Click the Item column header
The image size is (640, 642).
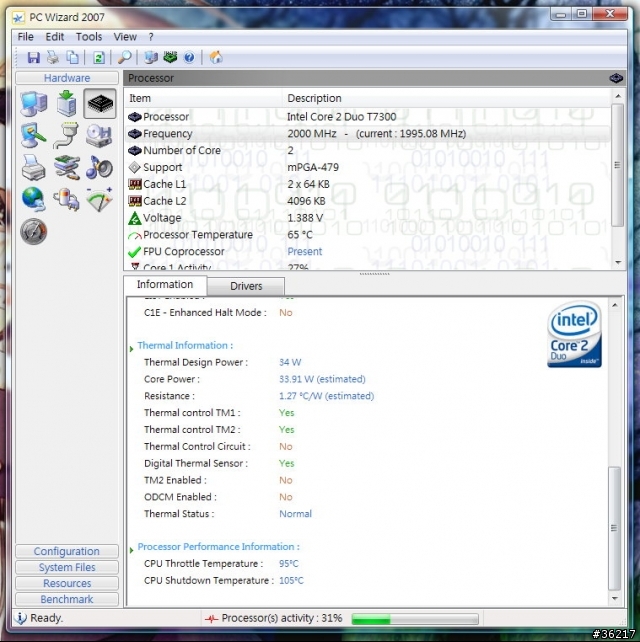coord(203,98)
